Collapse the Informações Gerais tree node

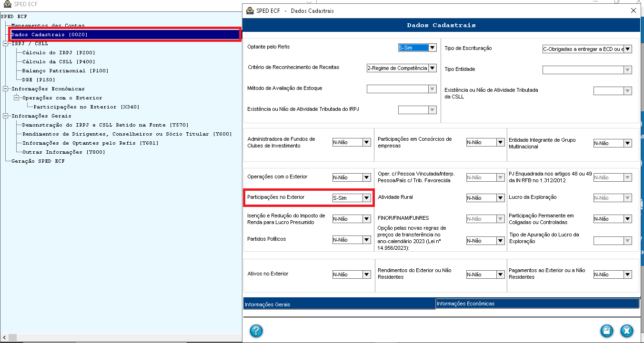click(x=5, y=116)
